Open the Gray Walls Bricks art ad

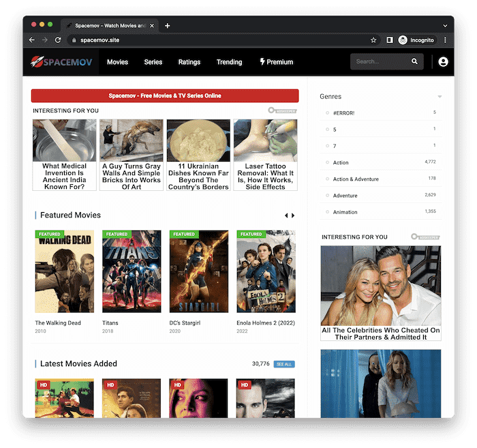click(x=132, y=155)
